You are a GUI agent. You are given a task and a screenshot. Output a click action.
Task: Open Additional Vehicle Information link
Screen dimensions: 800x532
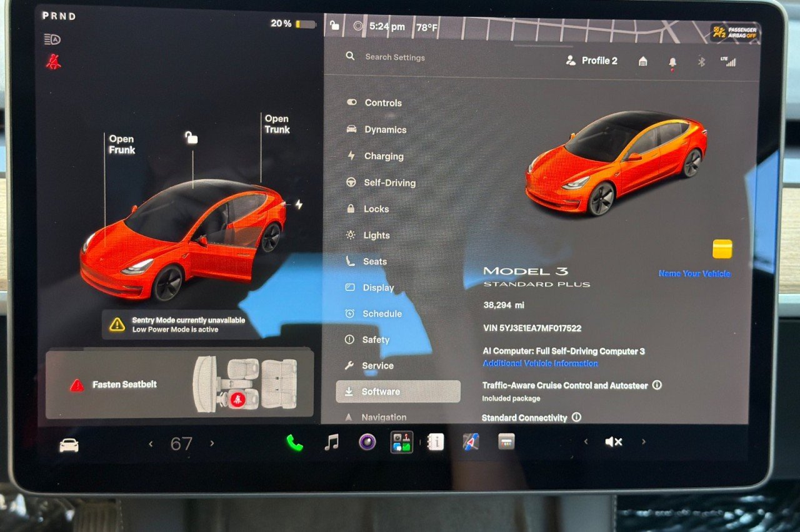[541, 363]
